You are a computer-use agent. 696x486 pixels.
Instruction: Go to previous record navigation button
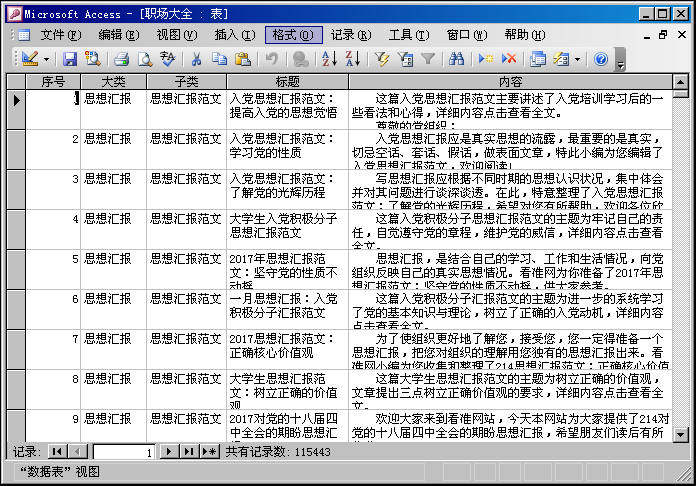pos(78,452)
